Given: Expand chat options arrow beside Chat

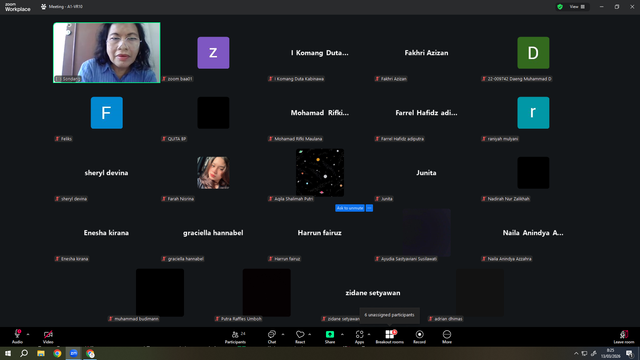Looking at the screenshot, I should (283, 334).
